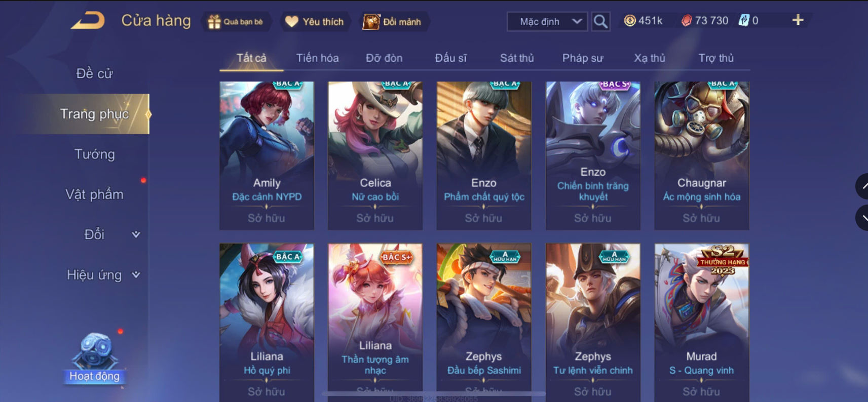Image resolution: width=868 pixels, height=402 pixels.
Task: Tap the red ruby currency icon
Action: coord(686,21)
